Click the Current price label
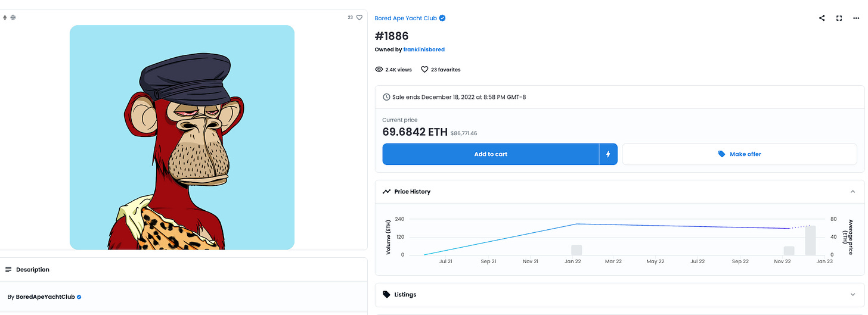Screen dimensions: 868x315 click(400, 120)
